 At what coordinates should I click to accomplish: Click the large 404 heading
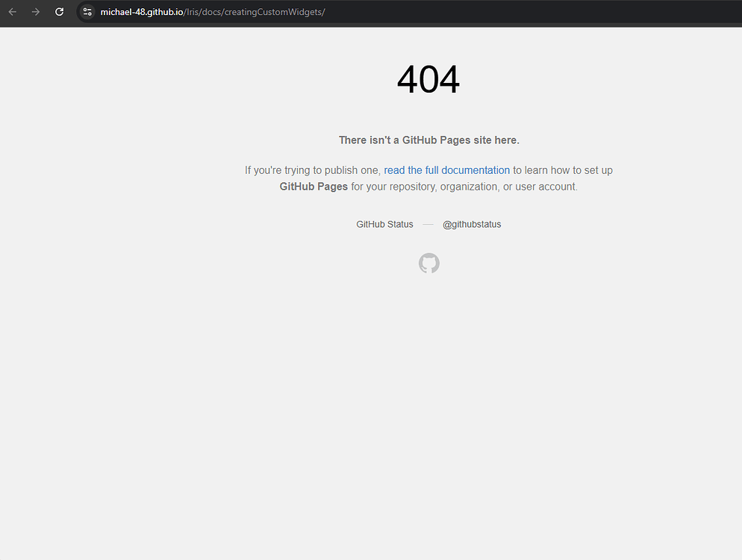[428, 79]
